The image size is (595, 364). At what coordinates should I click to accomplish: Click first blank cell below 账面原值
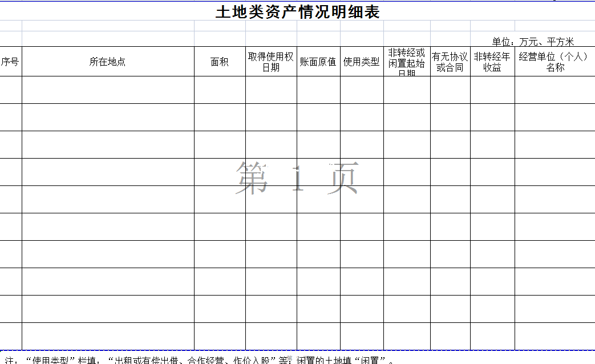(x=318, y=90)
